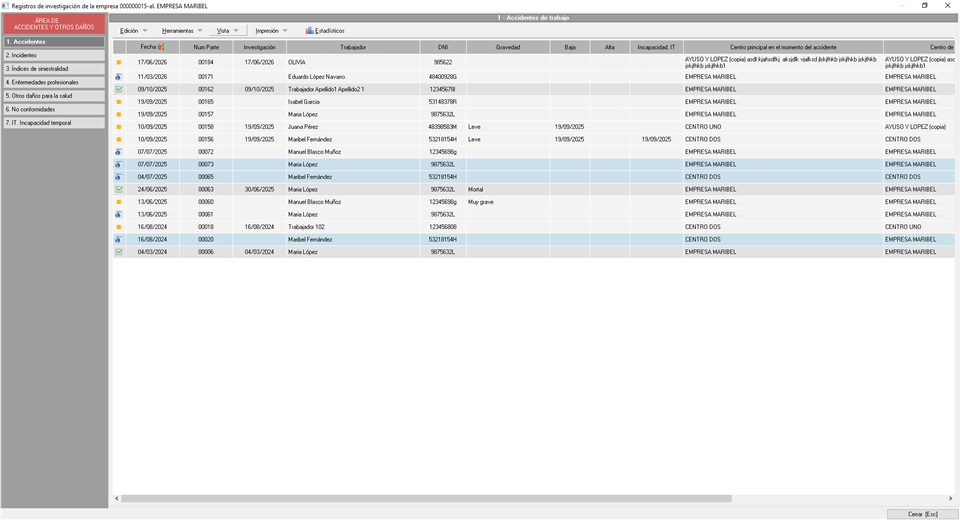
Task: Open 3. Índices de siniestralidad
Action: coord(54,69)
